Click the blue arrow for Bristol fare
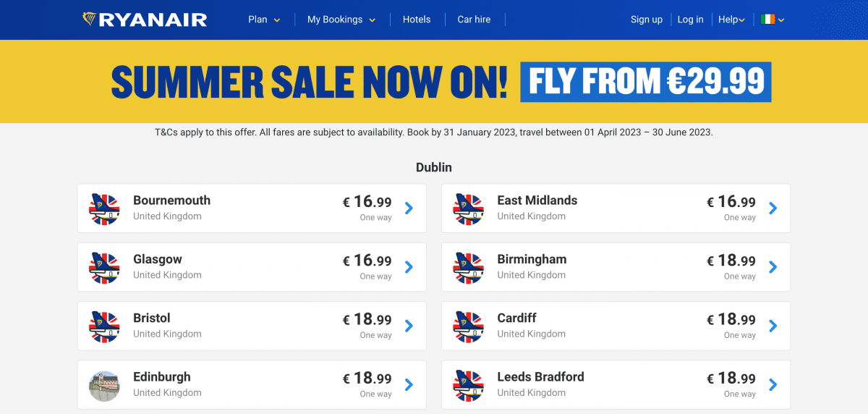This screenshot has width=868, height=414. point(409,326)
